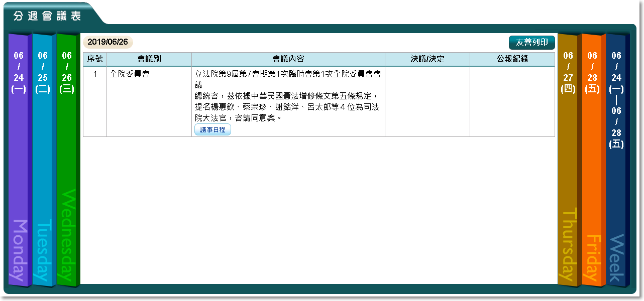The height and width of the screenshot is (301, 644).
Task: Click the 會議別 column header
Action: 149,59
